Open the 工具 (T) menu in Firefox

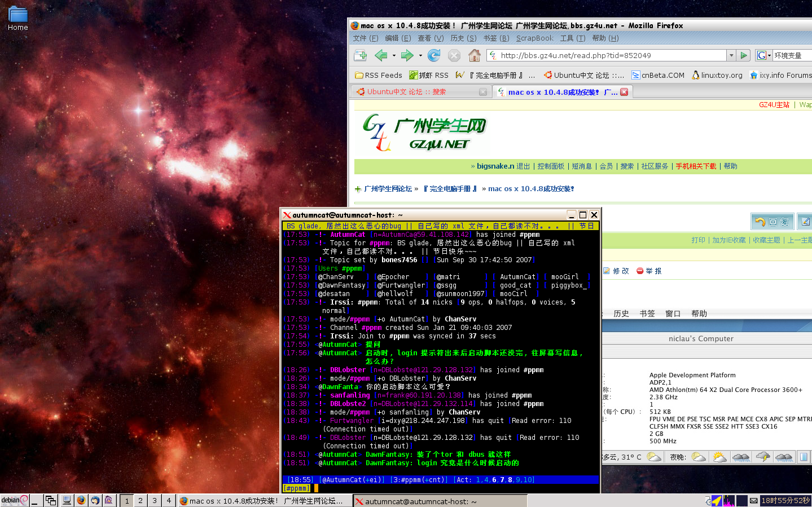(x=573, y=38)
